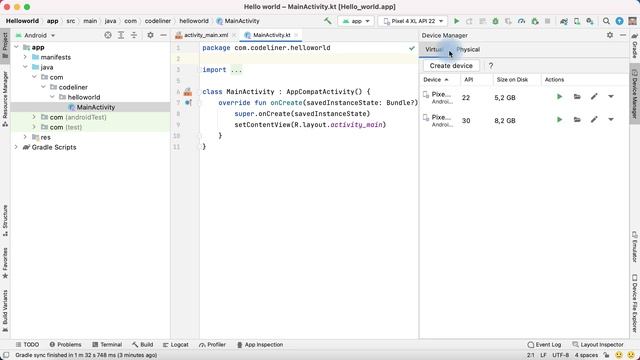Image resolution: width=640 pixels, height=360 pixels.
Task: Expand the com (test) package
Action: 34,127
